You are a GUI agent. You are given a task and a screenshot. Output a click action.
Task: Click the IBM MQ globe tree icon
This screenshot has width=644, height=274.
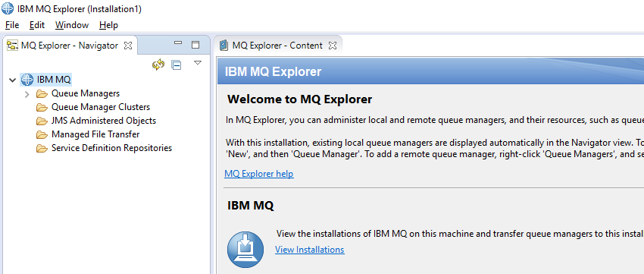27,80
